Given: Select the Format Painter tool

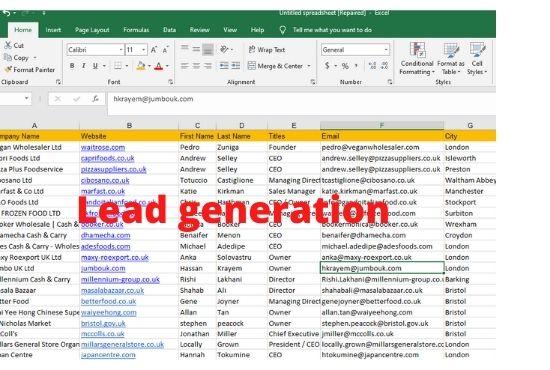Looking at the screenshot, I should (x=30, y=69).
